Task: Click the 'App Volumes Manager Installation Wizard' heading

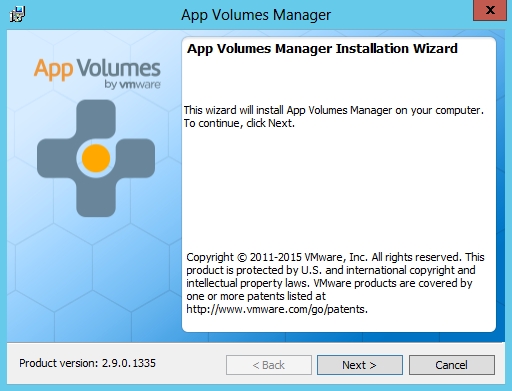Action: 322,49
